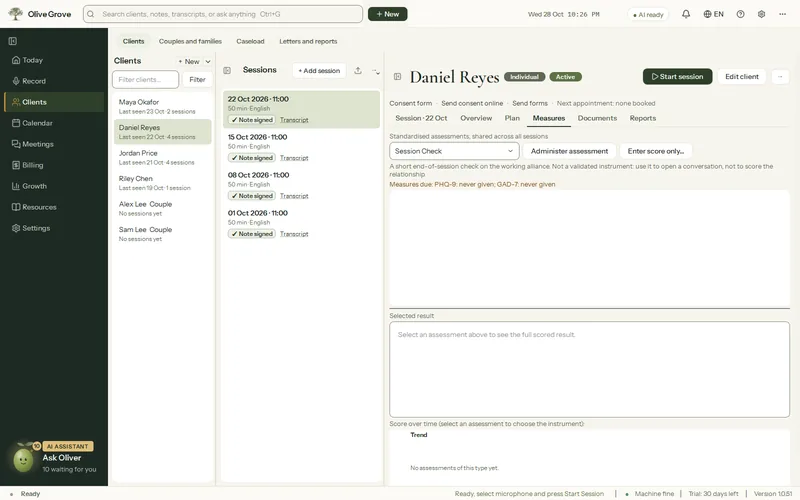The width and height of the screenshot is (800, 500).
Task: Collapse the left sidebar panel icon
Action: (x=13, y=41)
